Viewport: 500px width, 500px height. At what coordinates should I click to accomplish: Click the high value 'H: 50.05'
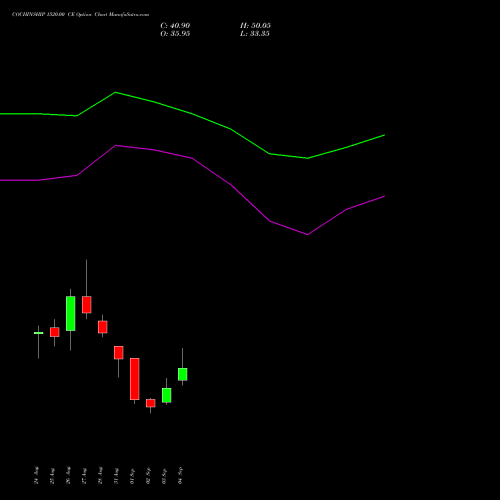(255, 25)
